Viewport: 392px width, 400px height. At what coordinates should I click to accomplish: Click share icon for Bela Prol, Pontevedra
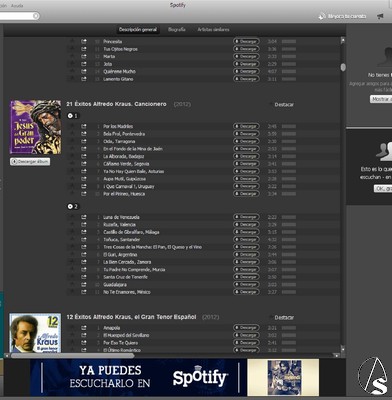(84, 134)
